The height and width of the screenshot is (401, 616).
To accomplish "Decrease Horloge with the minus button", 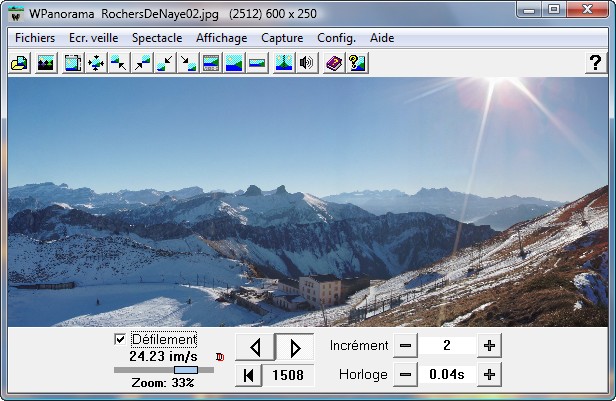I will [405, 375].
